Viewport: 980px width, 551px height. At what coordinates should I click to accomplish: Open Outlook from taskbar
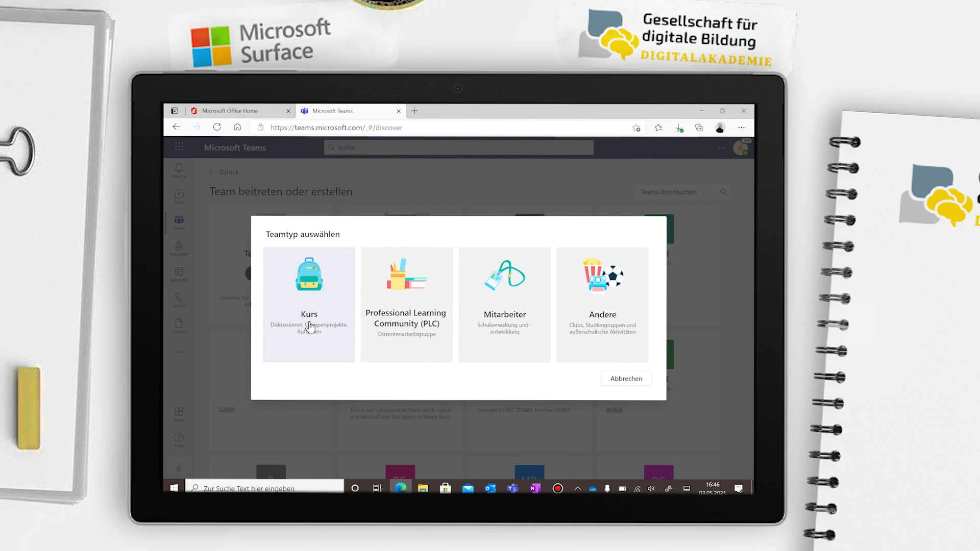tap(491, 488)
